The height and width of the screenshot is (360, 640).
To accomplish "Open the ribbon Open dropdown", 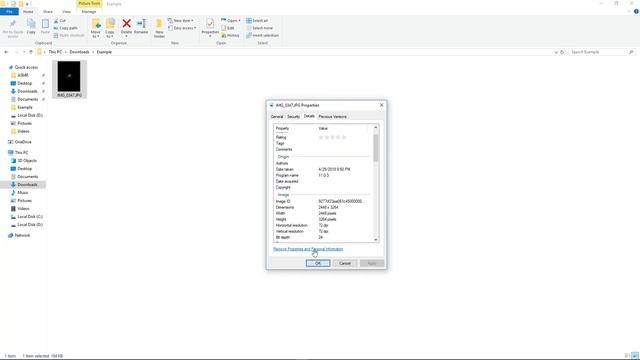I will [x=231, y=20].
